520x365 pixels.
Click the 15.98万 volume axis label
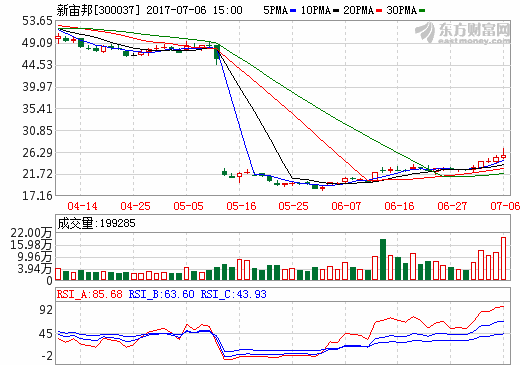click(x=31, y=245)
